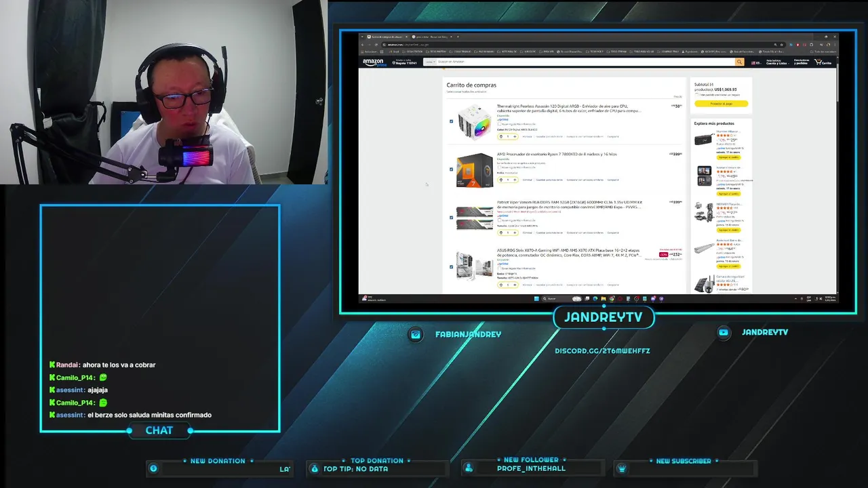Viewport: 868px width, 488px height.
Task: Click the Amazon logo in the header
Action: tap(373, 62)
